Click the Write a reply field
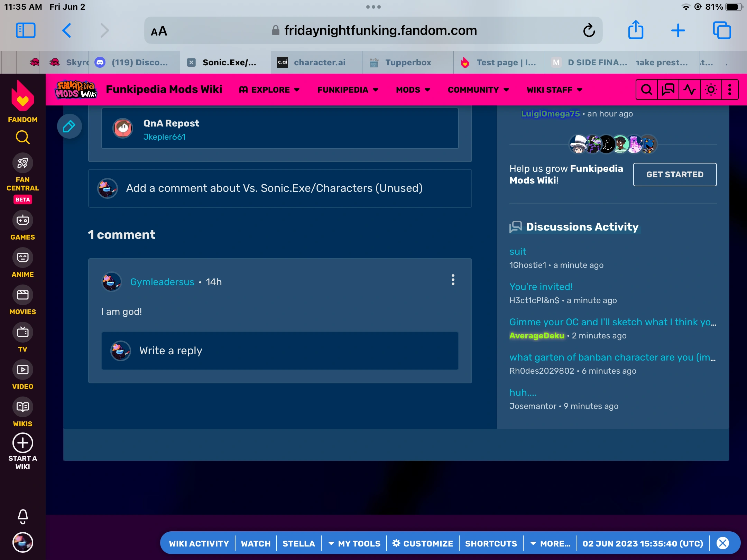Viewport: 747px width, 560px height. pos(280,351)
